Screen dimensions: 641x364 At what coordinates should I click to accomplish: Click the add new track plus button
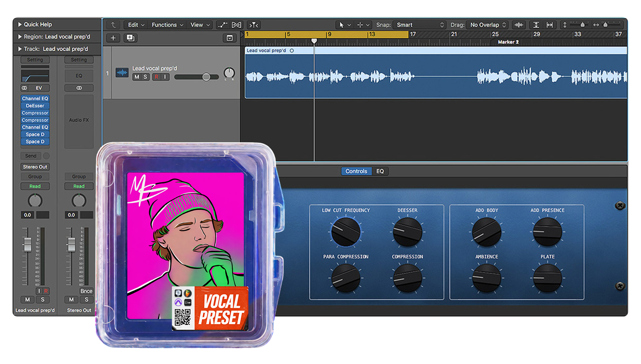point(113,38)
